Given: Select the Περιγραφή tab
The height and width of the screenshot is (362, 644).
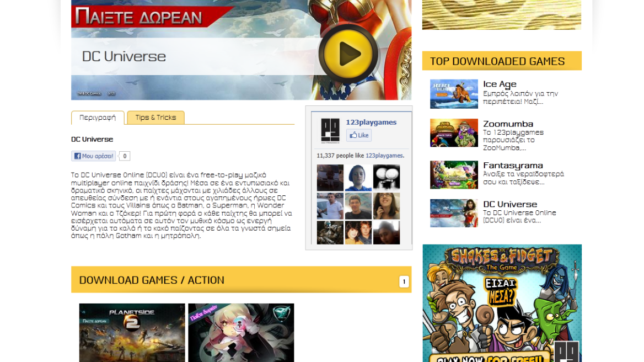Looking at the screenshot, I should click(97, 118).
